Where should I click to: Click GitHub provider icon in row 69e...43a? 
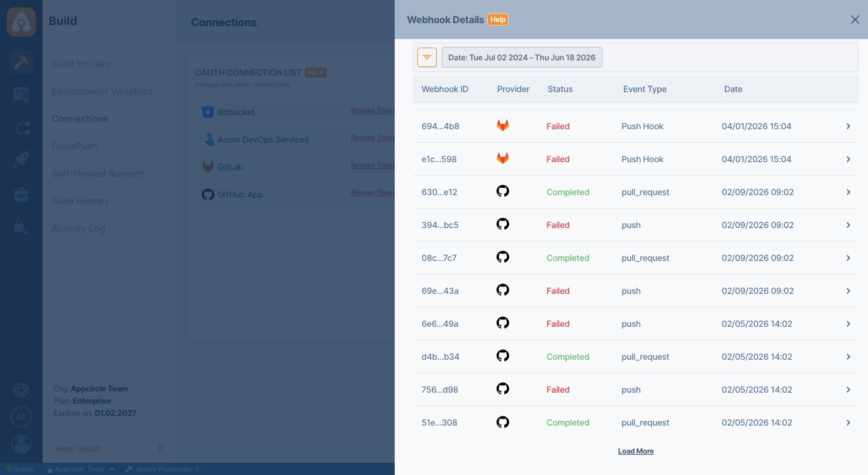click(503, 290)
